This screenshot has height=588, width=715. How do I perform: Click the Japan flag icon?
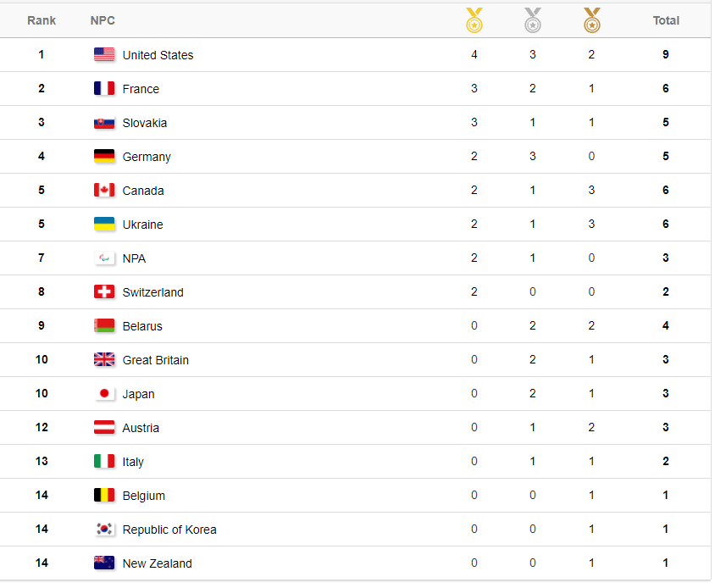click(104, 394)
